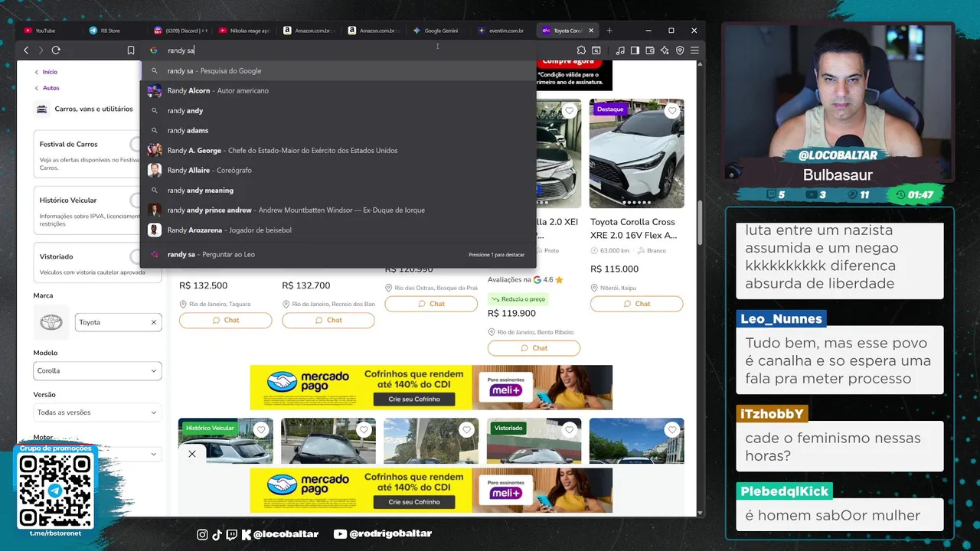This screenshot has width=980, height=551.
Task: Click the shield icon in the toolbar
Action: [680, 51]
